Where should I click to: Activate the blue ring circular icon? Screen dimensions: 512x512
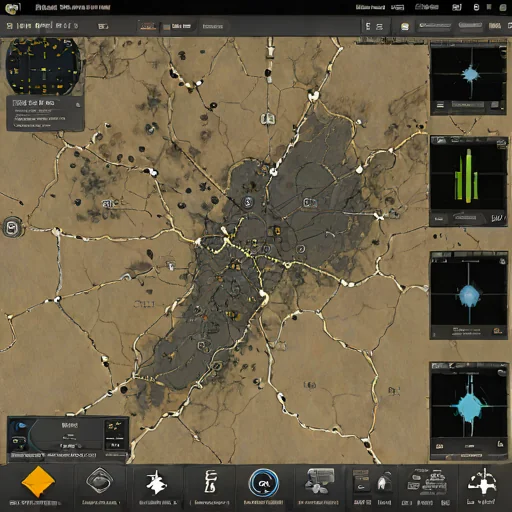(x=264, y=483)
